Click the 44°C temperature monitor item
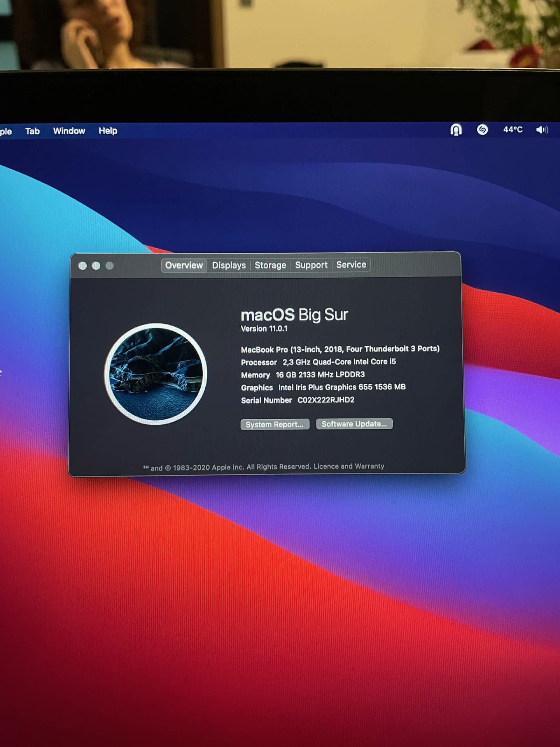 pyautogui.click(x=512, y=130)
